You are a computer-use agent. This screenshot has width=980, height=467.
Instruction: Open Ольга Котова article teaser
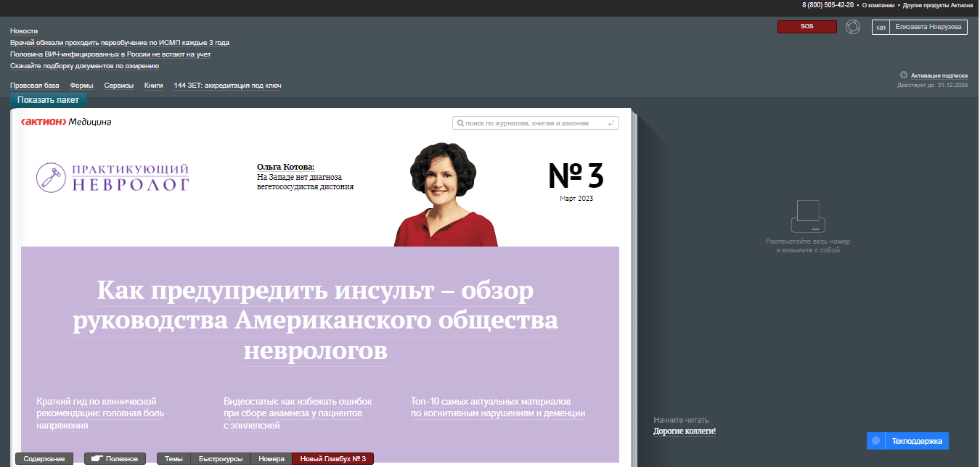(305, 176)
